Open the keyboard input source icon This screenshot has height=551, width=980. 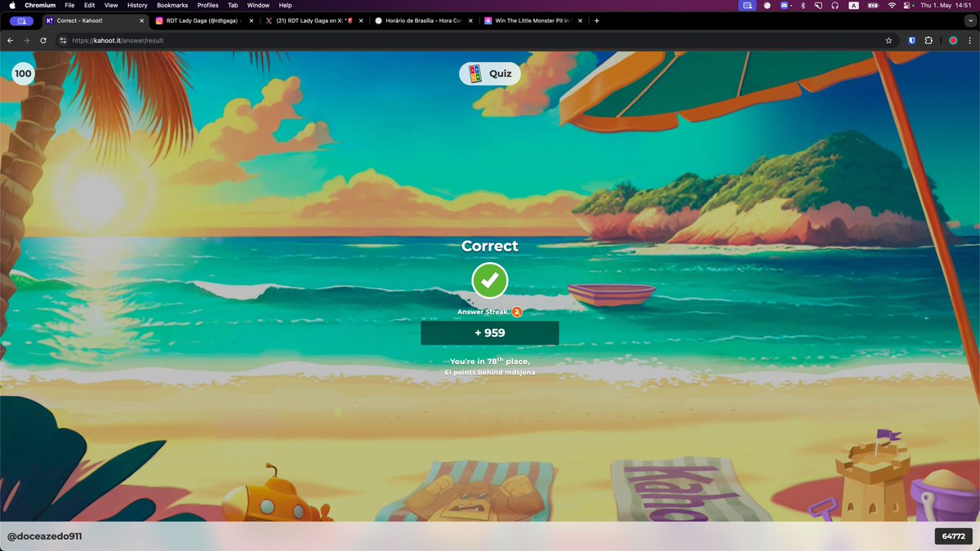click(x=853, y=5)
